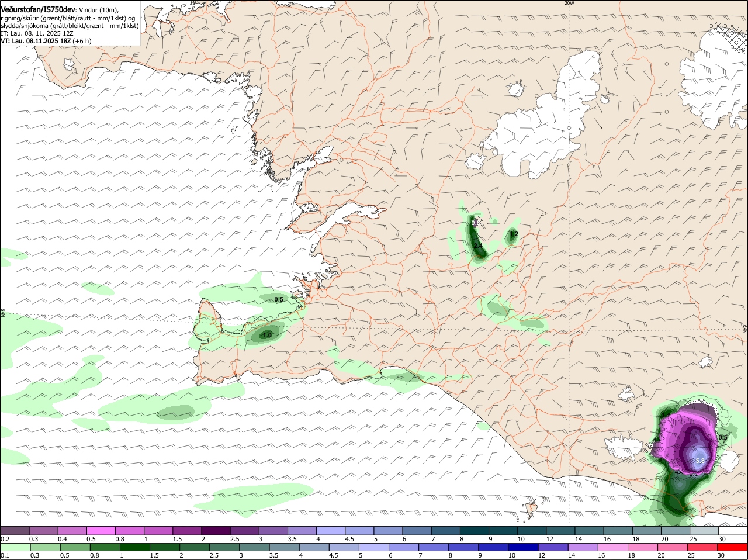Click the rain legend swatch labeled 0.1
The height and width of the screenshot is (560, 748).
click(15, 547)
